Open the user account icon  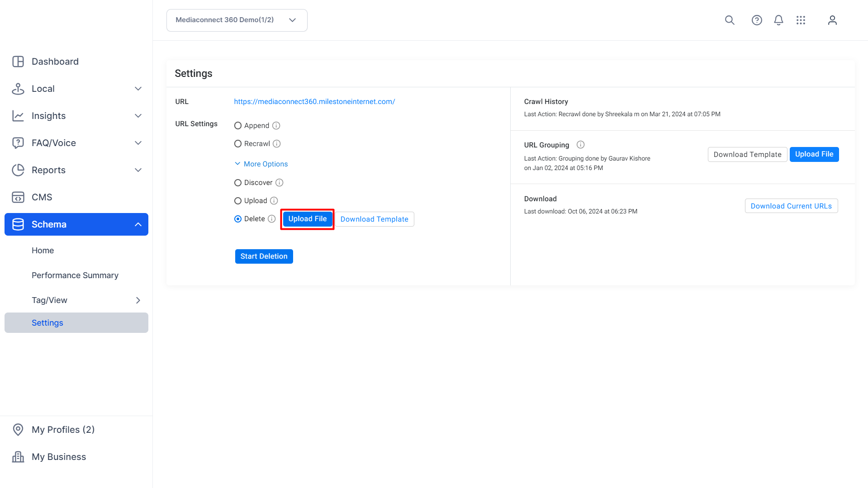pos(832,20)
